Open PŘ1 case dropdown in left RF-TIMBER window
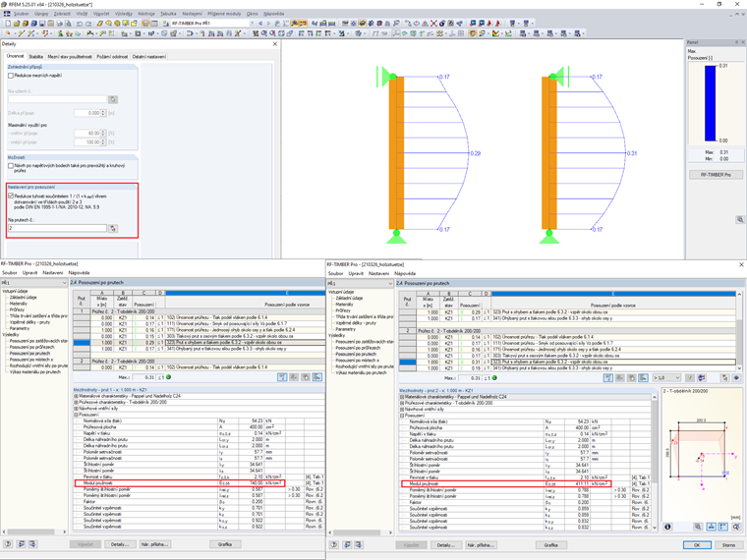Image resolution: width=747 pixels, height=560 pixels. [x=64, y=283]
